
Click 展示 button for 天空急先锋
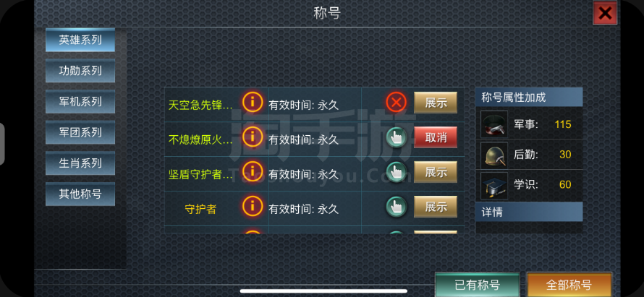coord(436,103)
